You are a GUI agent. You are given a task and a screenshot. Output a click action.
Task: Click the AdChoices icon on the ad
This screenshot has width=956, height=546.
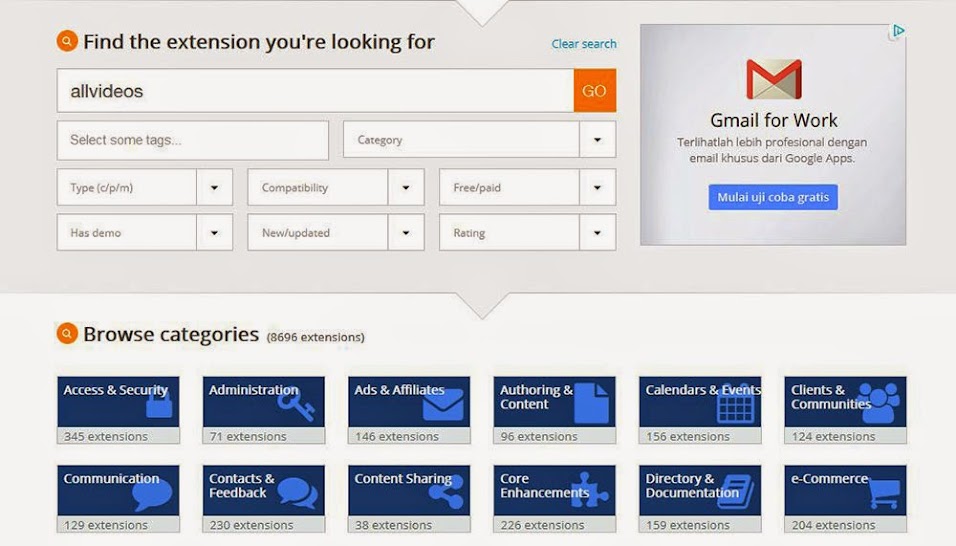(x=897, y=32)
